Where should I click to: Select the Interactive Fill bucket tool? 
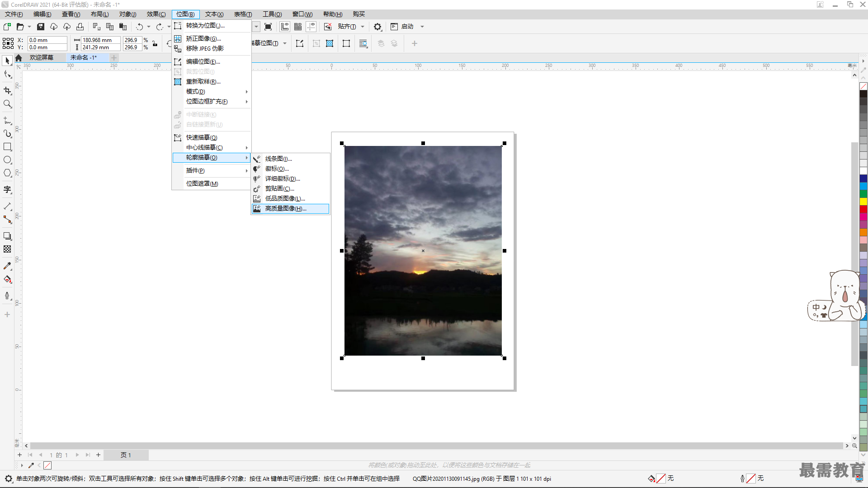pos(7,279)
